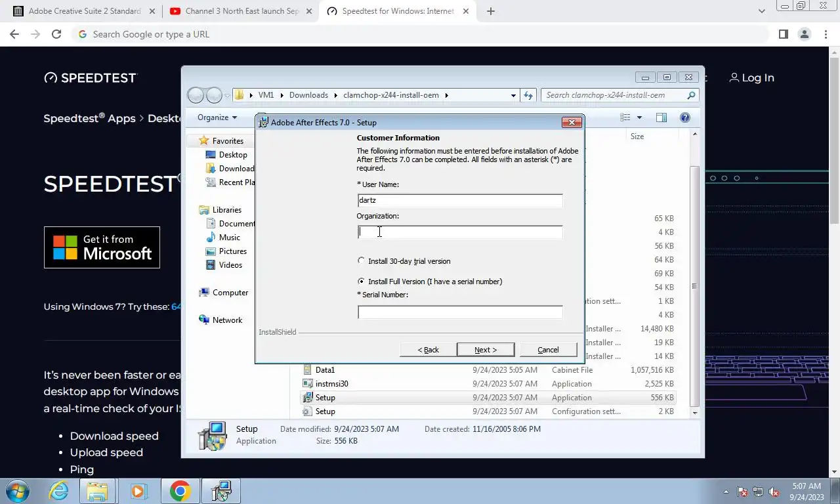Viewport: 840px width, 504px height.
Task: Cancel the After Effects setup
Action: 548,350
